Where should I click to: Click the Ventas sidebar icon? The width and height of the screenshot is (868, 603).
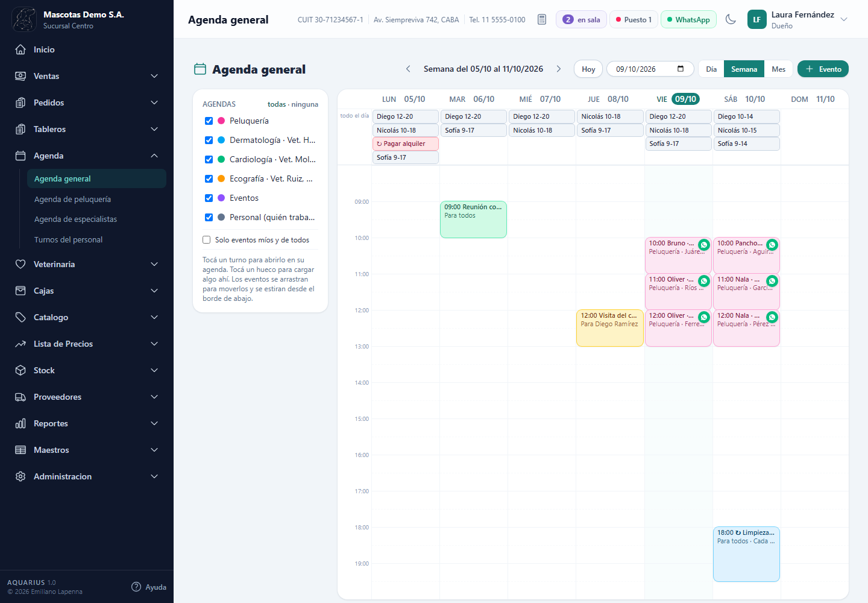point(20,76)
